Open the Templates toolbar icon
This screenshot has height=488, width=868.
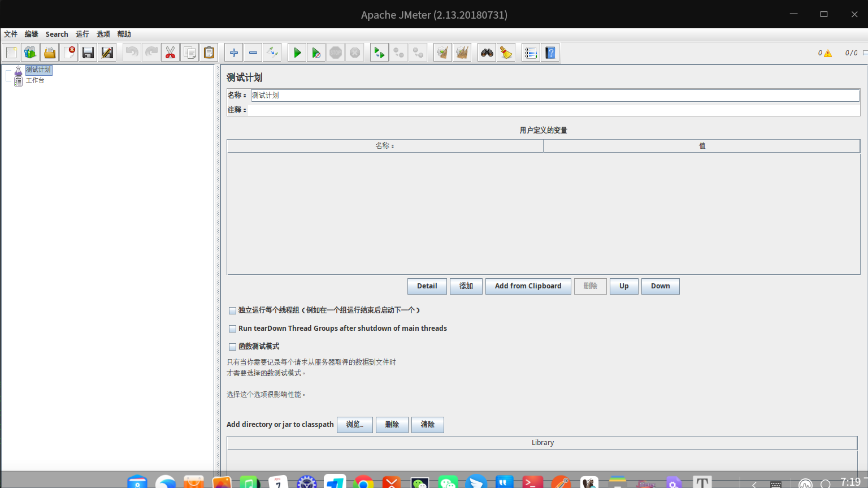(x=30, y=53)
